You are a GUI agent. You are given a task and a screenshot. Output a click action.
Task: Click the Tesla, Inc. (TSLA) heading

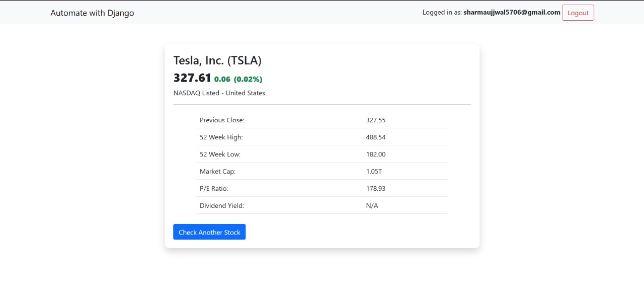(217, 60)
